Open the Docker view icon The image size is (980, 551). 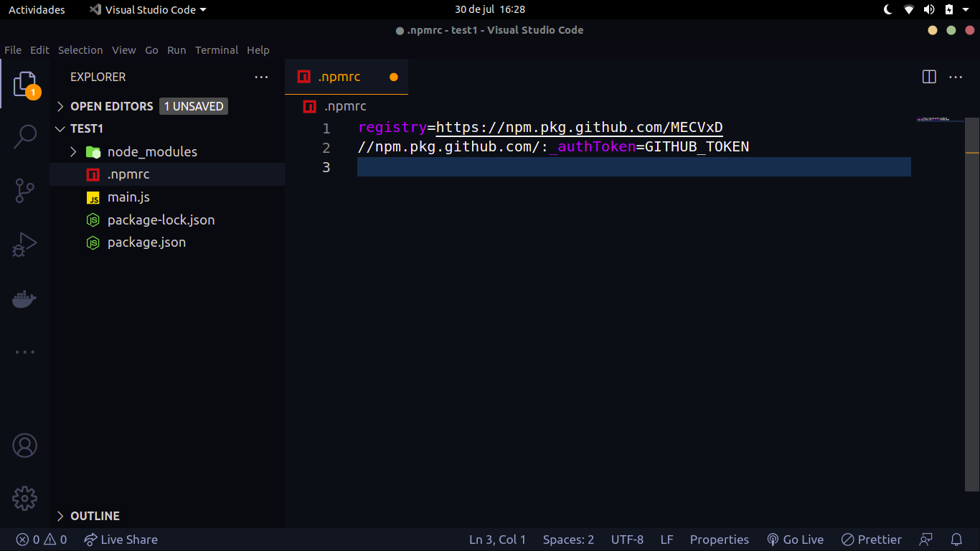tap(24, 298)
